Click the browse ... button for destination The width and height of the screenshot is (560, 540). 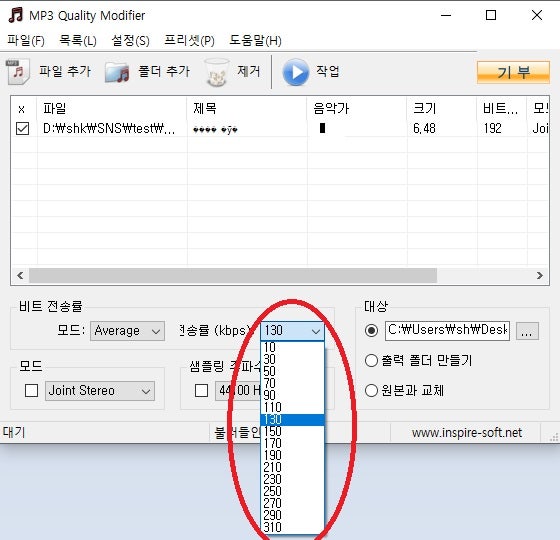[x=527, y=331]
